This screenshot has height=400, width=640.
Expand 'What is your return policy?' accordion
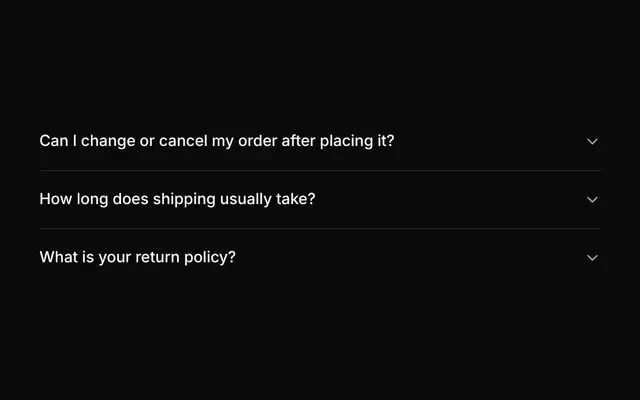point(320,258)
